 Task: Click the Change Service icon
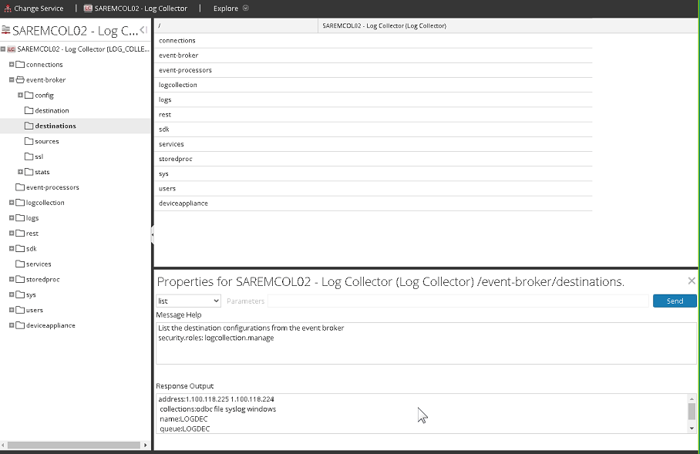coord(7,8)
